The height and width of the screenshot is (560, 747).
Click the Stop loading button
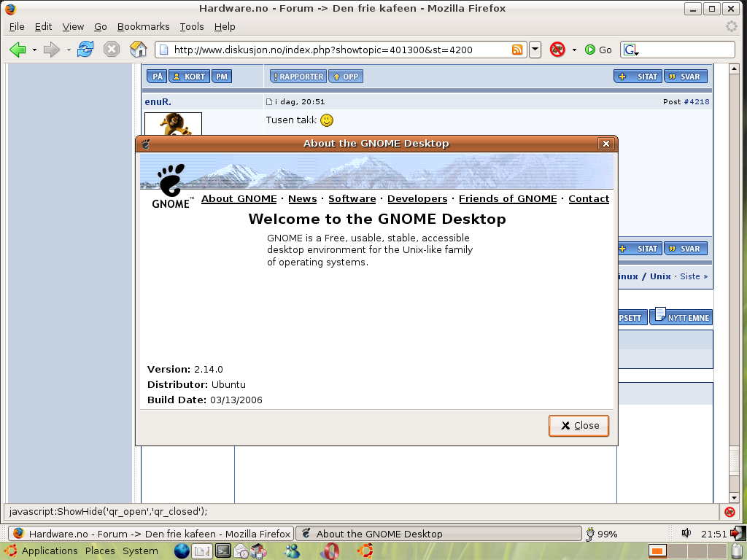point(112,49)
